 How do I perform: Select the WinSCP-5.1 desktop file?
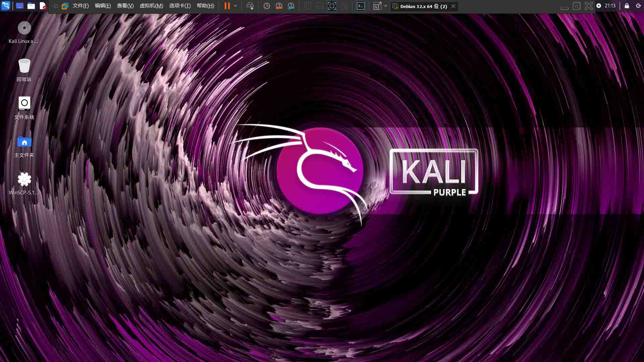point(24,180)
